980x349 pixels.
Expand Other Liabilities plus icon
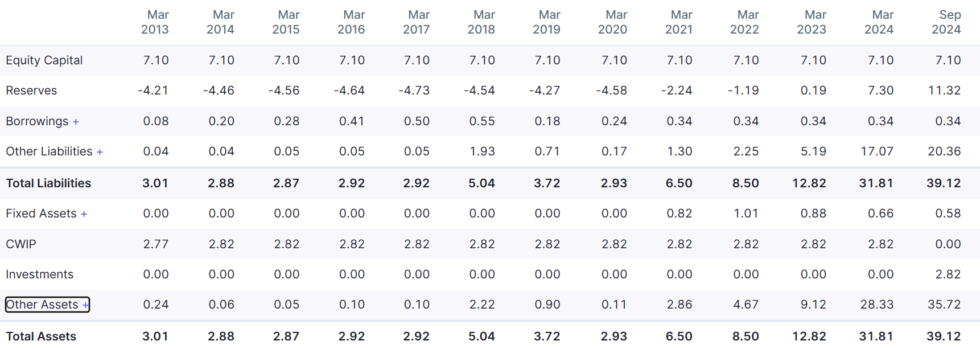pyautogui.click(x=100, y=152)
